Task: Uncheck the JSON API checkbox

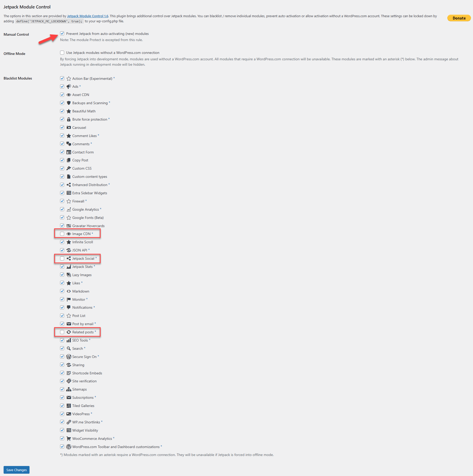Action: [x=62, y=250]
